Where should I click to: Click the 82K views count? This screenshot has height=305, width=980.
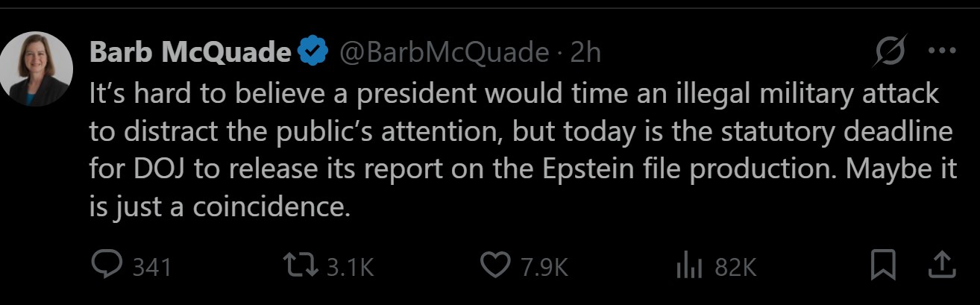tap(735, 266)
